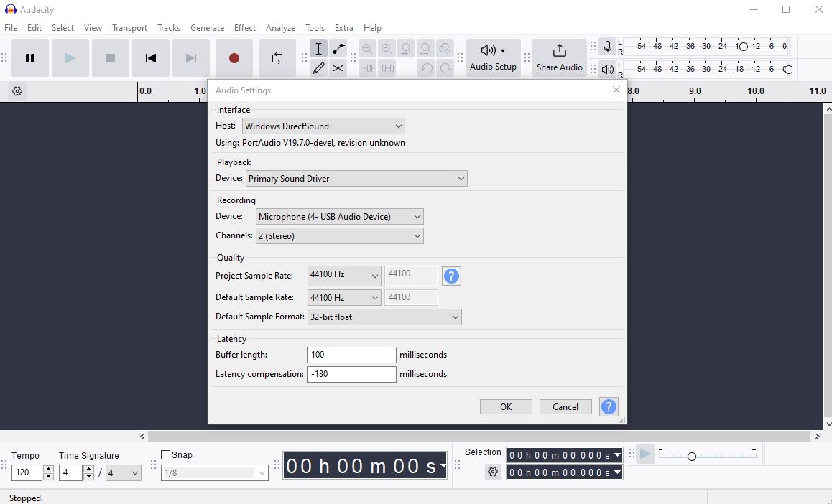Open Playback Device dropdown Primary Sound Driver
The width and height of the screenshot is (832, 504).
[356, 179]
